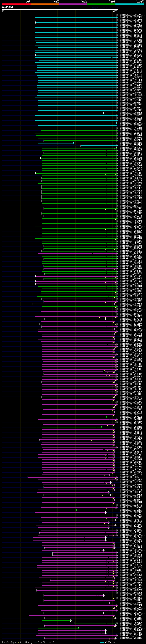Select hit UniRef100_P49131
This screenshot has width=146, height=644.
coord(131,63)
